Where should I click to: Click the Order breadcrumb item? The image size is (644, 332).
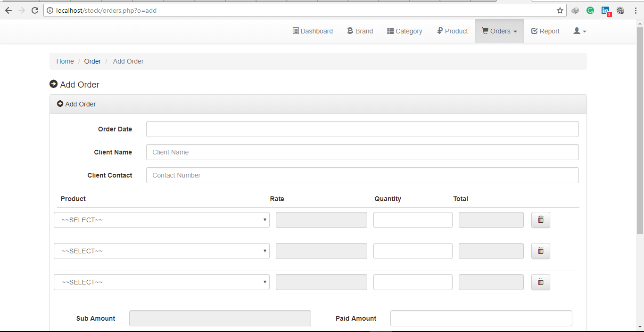pos(92,61)
